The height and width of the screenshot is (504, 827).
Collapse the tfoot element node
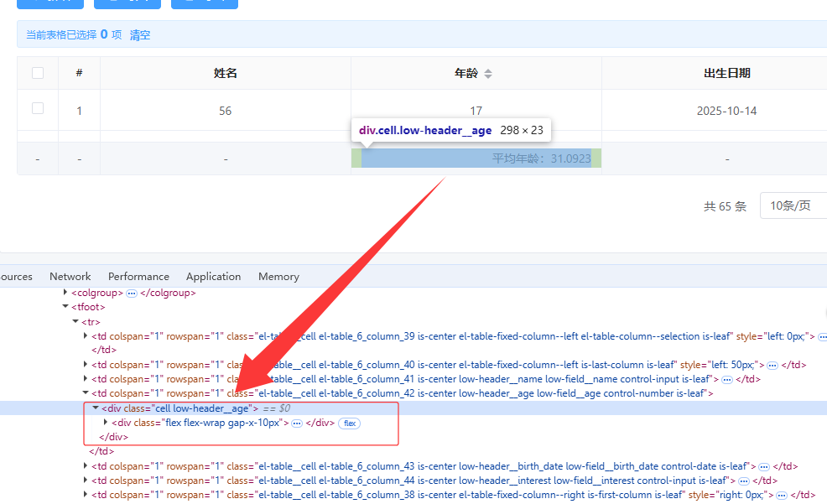point(66,308)
